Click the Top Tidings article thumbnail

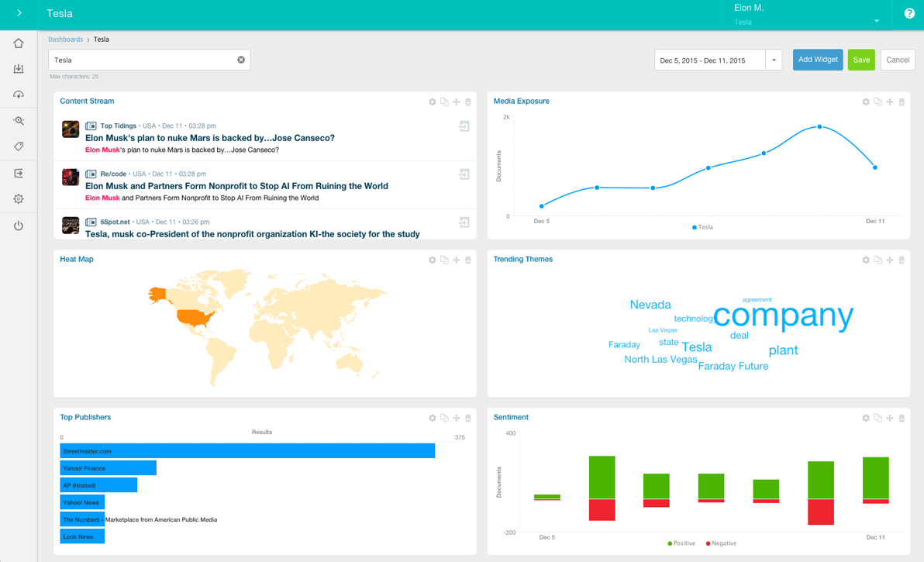tap(71, 129)
